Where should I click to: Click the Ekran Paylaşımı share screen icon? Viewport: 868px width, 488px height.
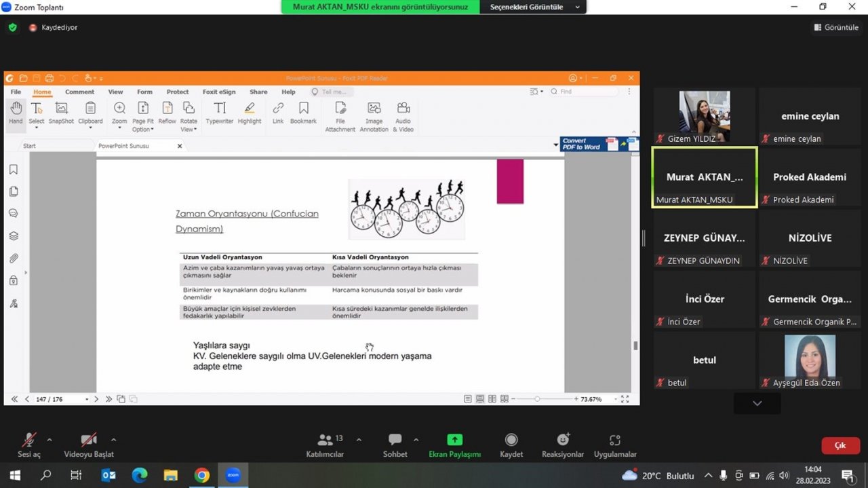pyautogui.click(x=454, y=440)
